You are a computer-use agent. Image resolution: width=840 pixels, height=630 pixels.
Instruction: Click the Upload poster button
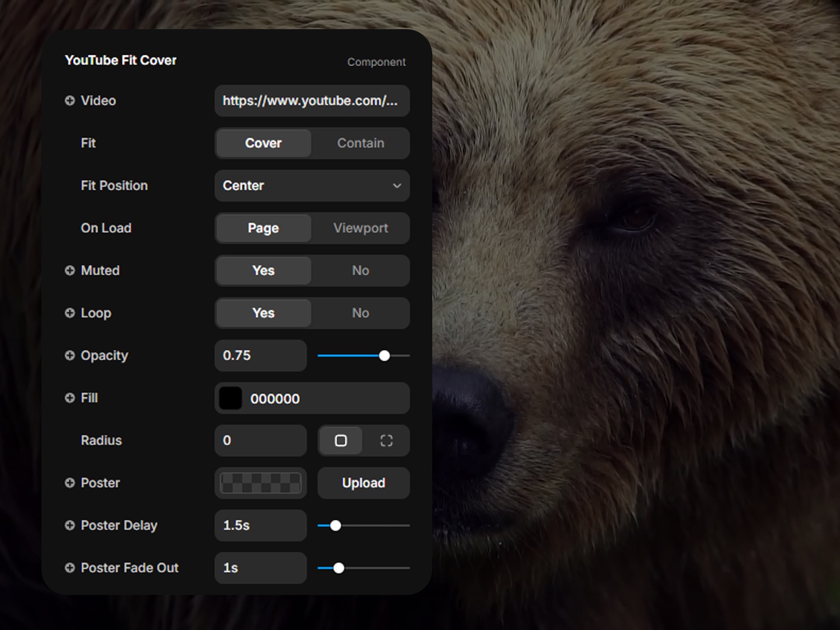point(363,483)
